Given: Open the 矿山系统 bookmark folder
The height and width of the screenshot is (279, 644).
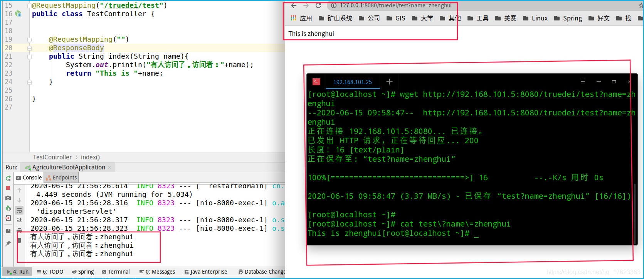Looking at the screenshot, I should [335, 18].
